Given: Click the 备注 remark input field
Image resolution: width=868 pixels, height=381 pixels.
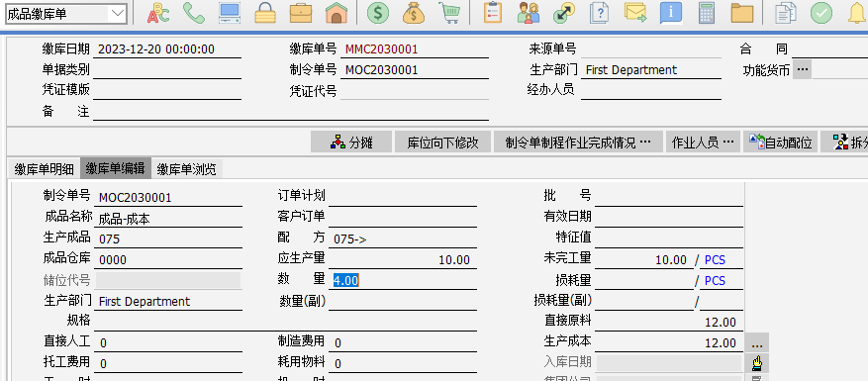Looking at the screenshot, I should coord(291,112).
